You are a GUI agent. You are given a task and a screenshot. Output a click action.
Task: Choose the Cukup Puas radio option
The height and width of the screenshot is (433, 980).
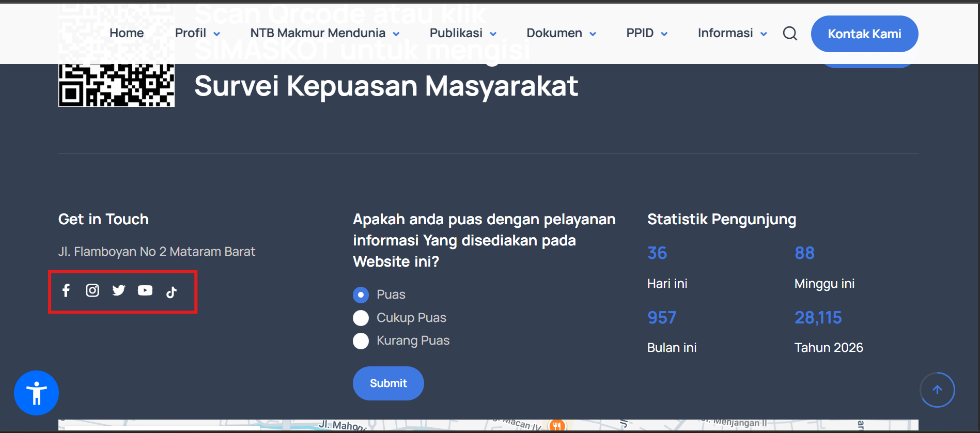[361, 318]
